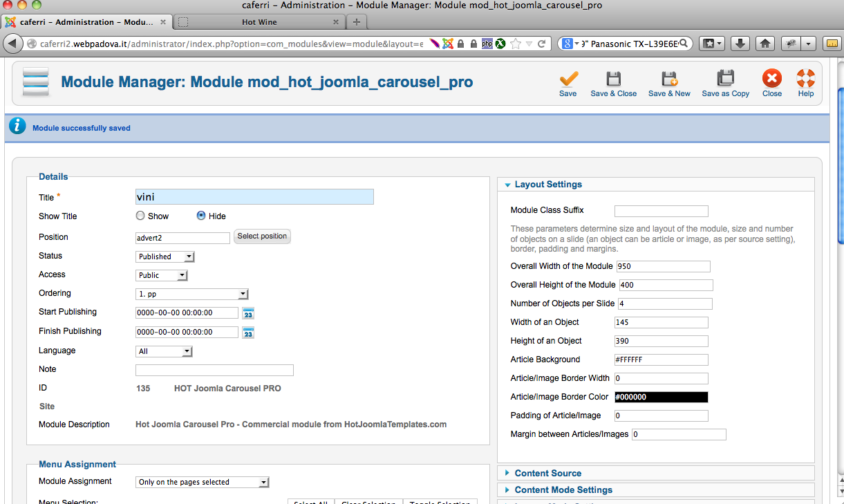Open the Ordering dropdown showing 1. pp

click(x=192, y=294)
